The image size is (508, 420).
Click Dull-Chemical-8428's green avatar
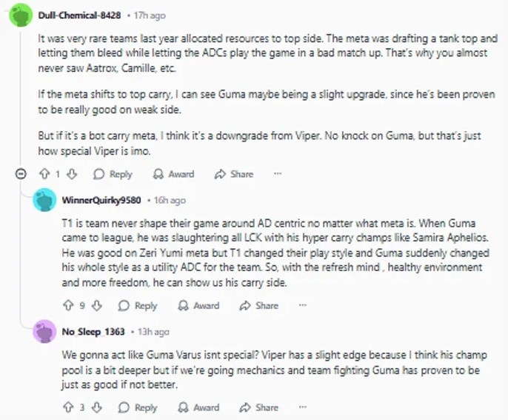coord(19,15)
